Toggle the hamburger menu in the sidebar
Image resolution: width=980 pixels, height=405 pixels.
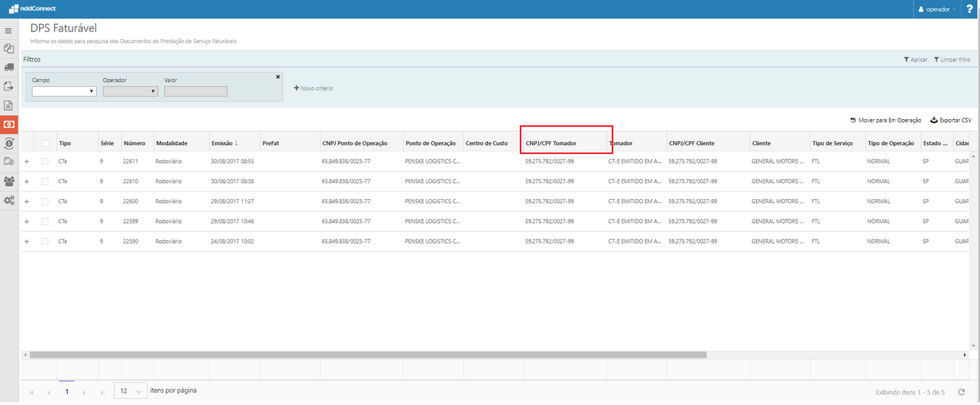tap(8, 31)
